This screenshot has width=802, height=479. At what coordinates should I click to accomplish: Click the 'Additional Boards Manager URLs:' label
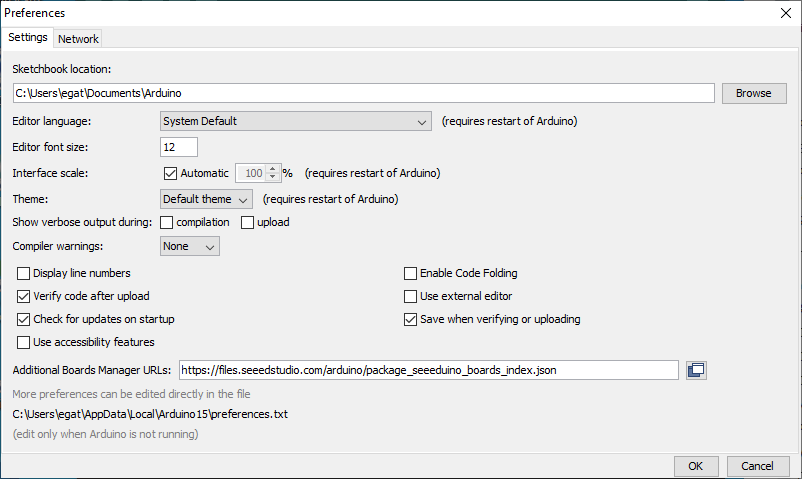coord(92,370)
